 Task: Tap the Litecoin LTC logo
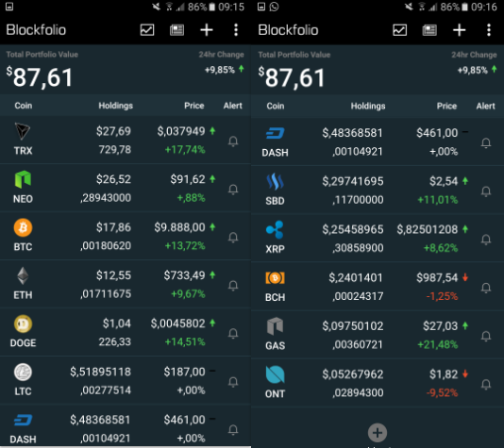[23, 372]
